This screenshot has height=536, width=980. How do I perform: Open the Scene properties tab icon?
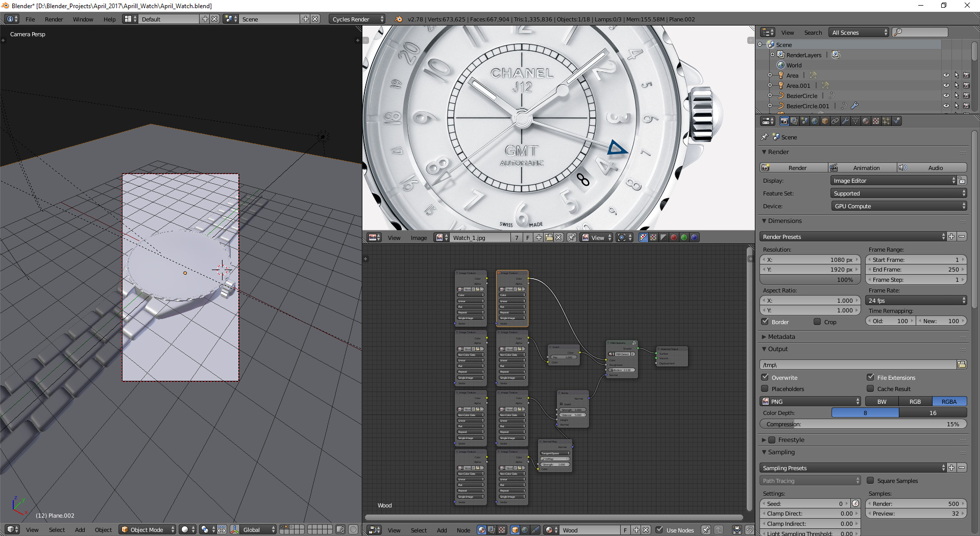click(805, 121)
